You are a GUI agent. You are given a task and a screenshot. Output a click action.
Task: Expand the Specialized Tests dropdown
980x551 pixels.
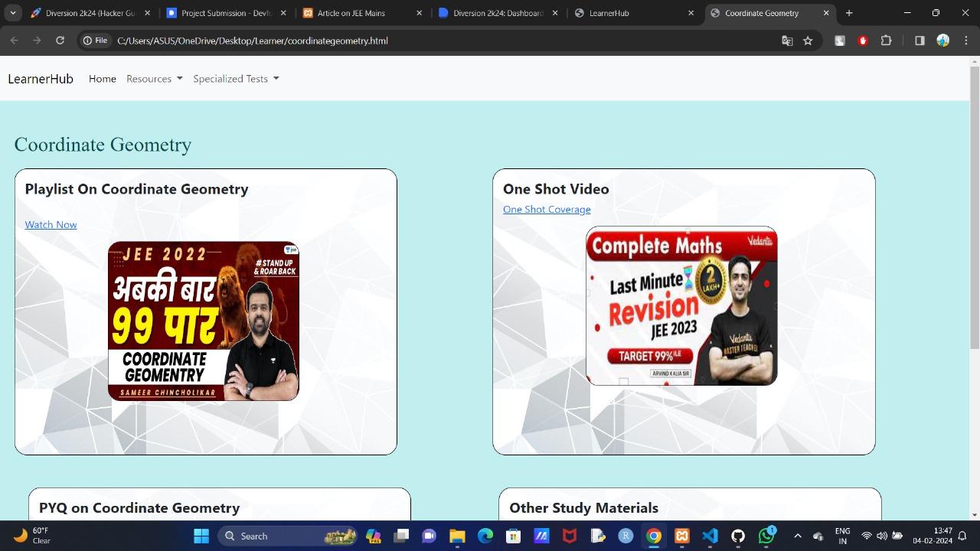[x=236, y=79]
